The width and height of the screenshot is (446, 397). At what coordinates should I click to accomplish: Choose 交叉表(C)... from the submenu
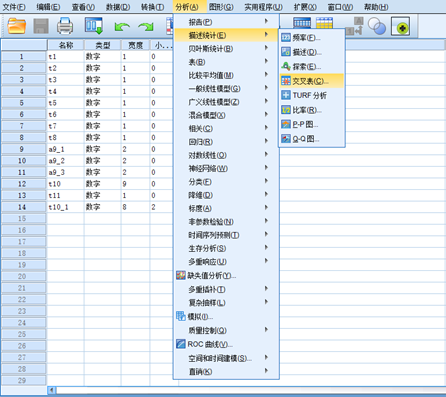312,81
